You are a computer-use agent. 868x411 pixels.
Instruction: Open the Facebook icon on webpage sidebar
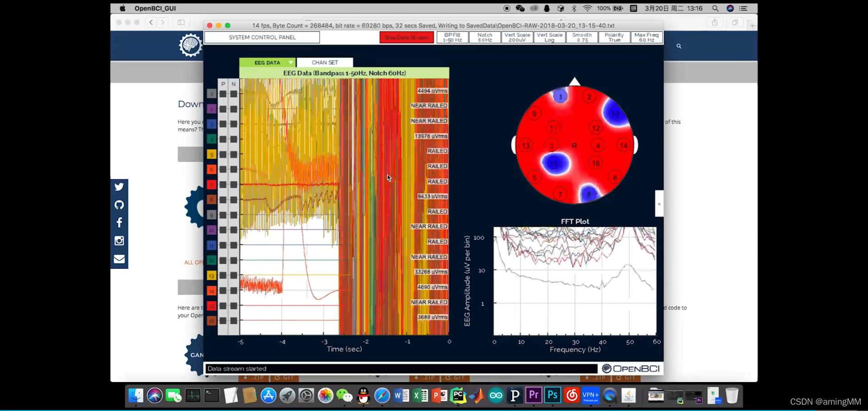pyautogui.click(x=119, y=223)
